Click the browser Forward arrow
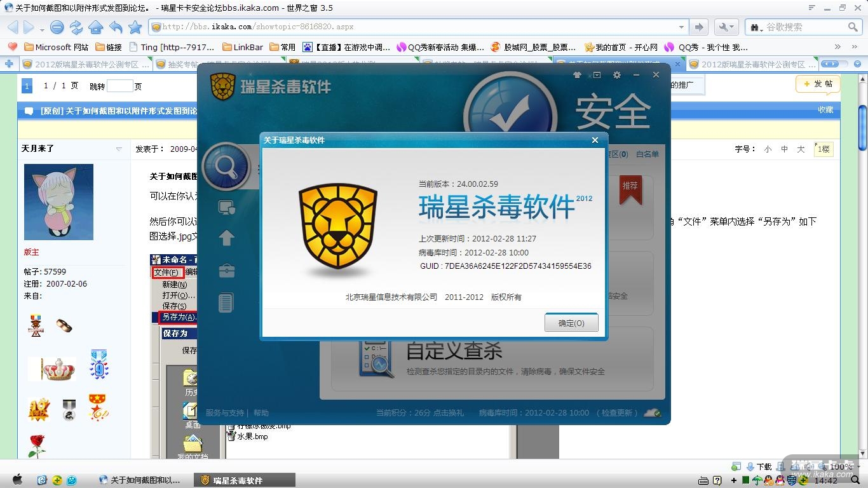Screen dimensions: 868x488 click(29, 27)
